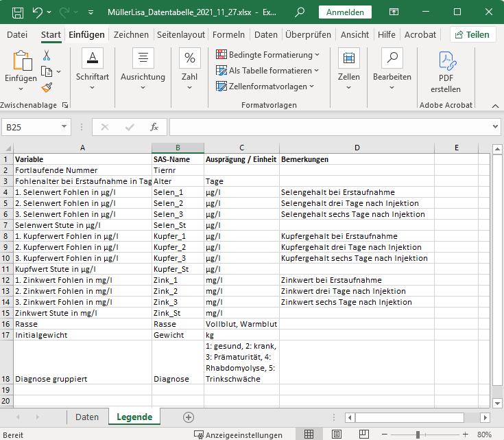This screenshot has width=504, height=440.
Task: Expand the Einfügen paste options arrow
Action: pos(21,89)
